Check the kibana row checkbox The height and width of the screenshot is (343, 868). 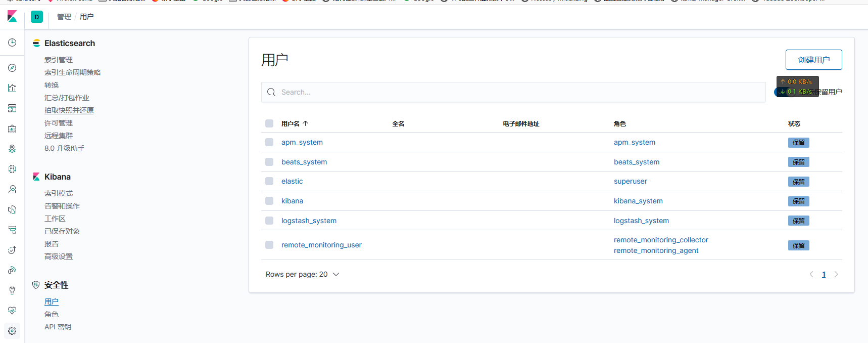pyautogui.click(x=269, y=201)
